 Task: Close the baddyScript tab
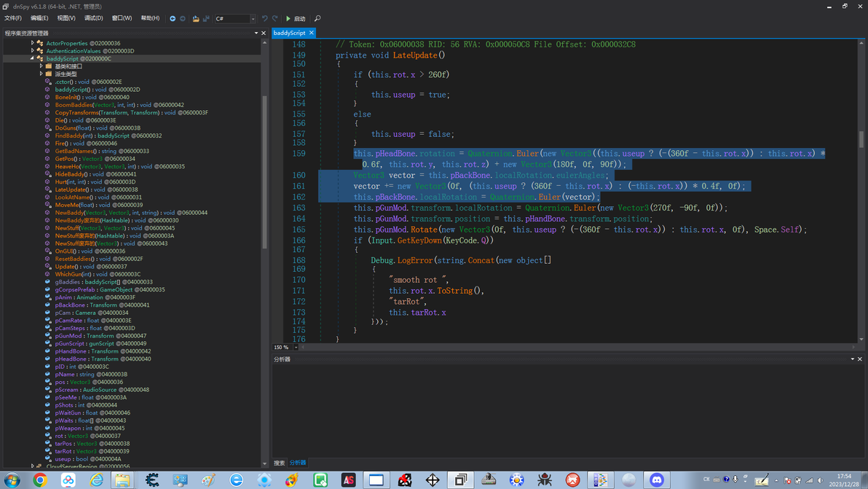pos(312,33)
